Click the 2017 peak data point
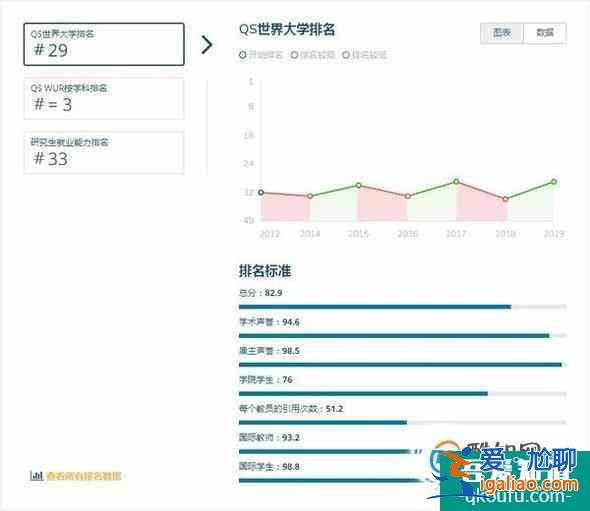This screenshot has height=511, width=590. (456, 182)
